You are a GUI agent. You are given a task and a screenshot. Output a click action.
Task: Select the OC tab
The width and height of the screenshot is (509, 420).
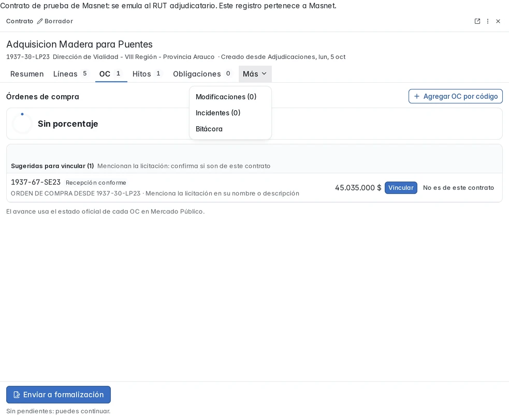111,74
